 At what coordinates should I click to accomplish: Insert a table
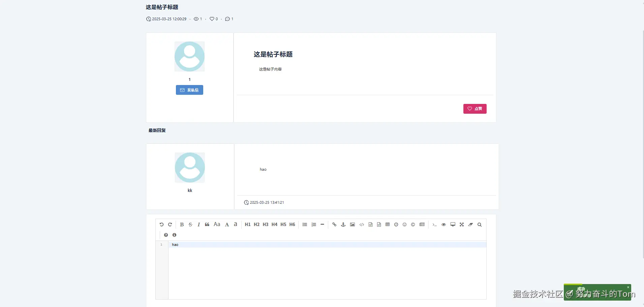[x=388, y=225]
